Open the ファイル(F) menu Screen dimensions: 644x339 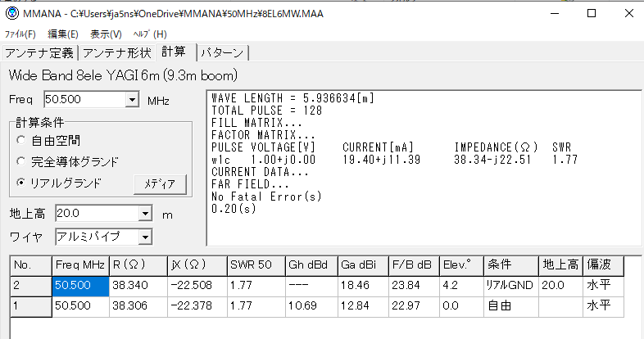[x=20, y=34]
